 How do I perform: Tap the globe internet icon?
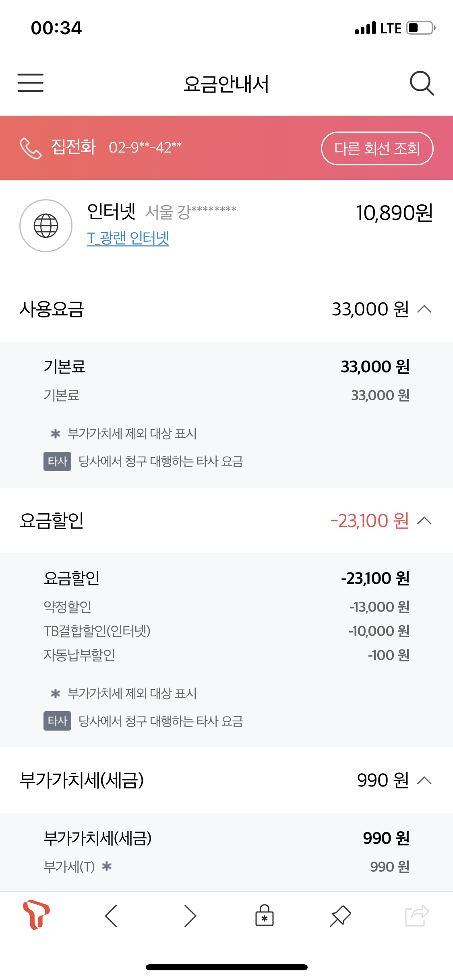point(46,226)
